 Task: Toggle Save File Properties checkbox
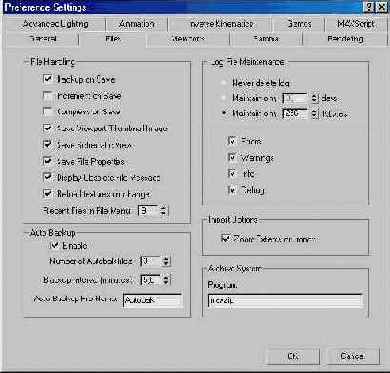48,162
